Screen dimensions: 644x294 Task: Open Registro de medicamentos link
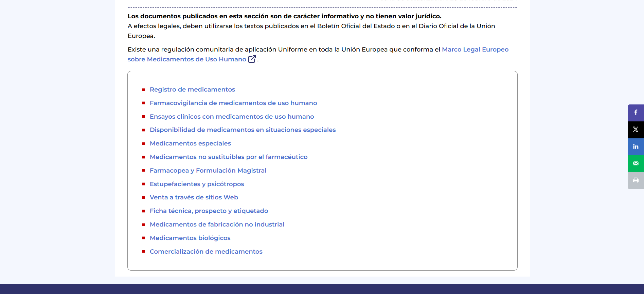192,90
